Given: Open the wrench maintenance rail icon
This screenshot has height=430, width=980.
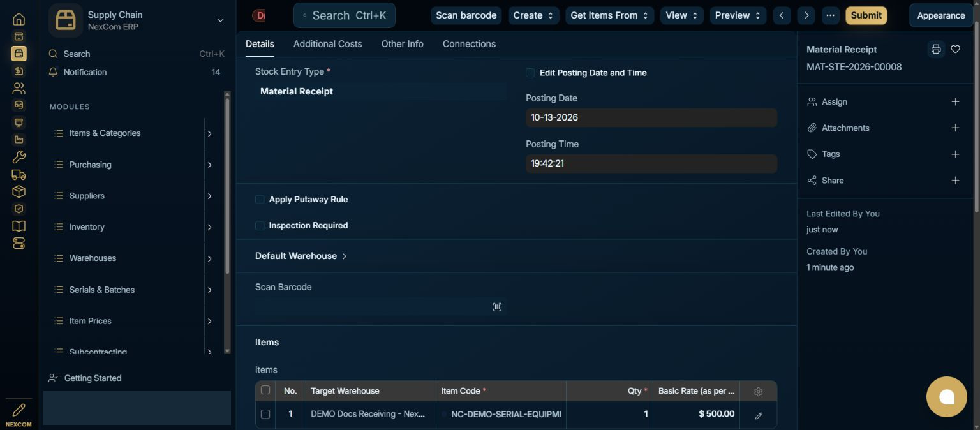Looking at the screenshot, I should click(x=19, y=157).
